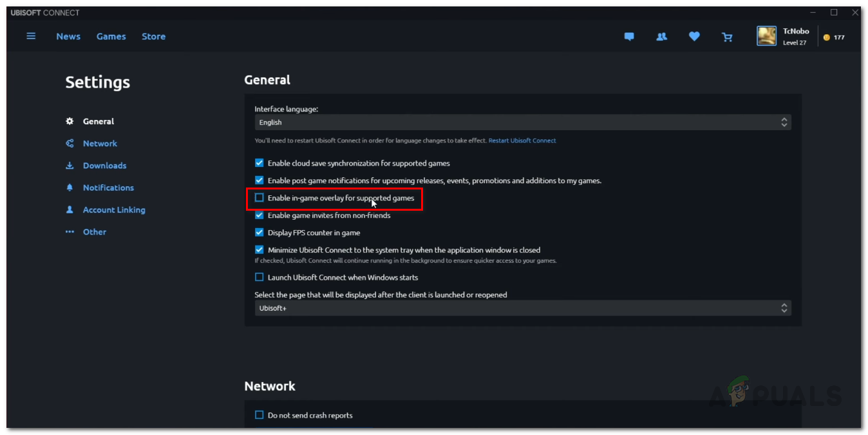
Task: Switch to the Store tab
Action: click(x=154, y=37)
